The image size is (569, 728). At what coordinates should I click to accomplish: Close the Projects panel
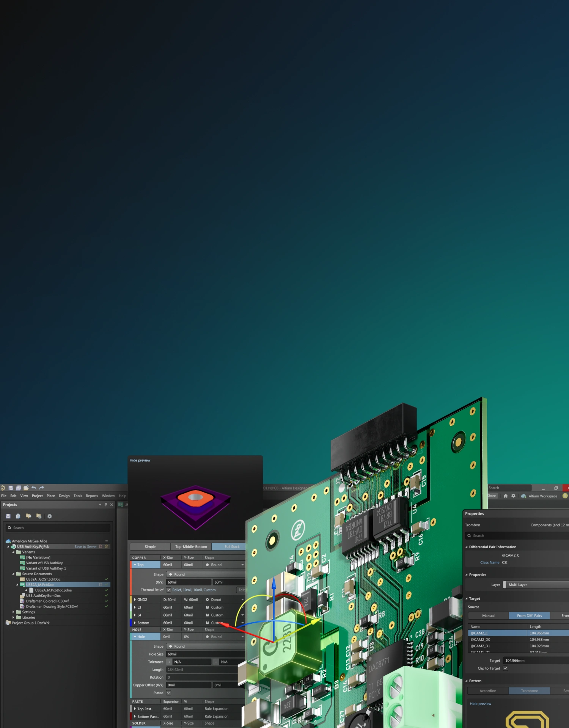coord(112,505)
